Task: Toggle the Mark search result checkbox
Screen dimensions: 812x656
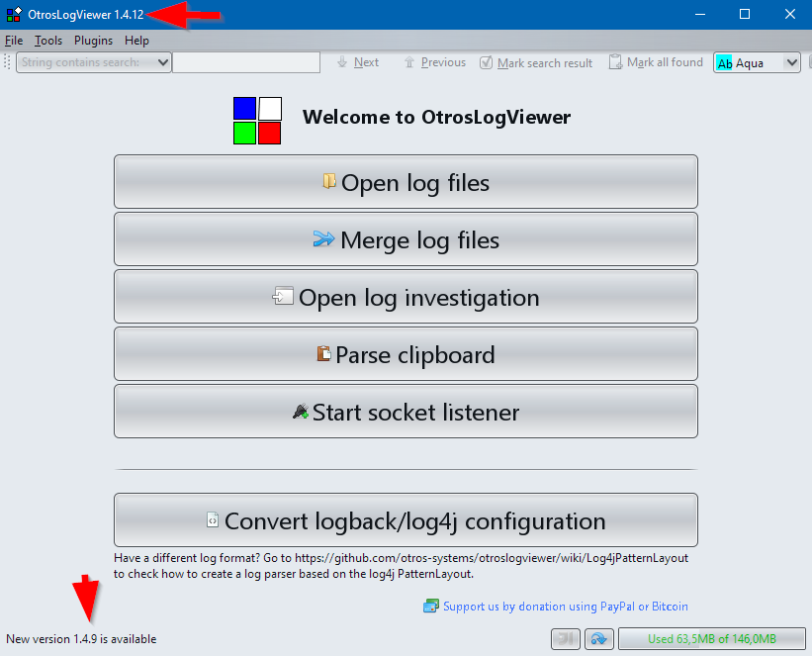Action: 485,61
